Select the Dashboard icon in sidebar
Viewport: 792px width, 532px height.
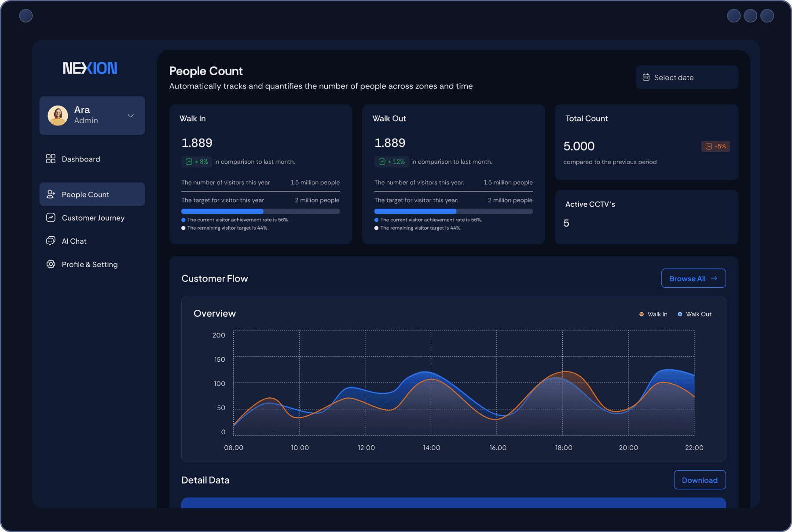(x=51, y=159)
